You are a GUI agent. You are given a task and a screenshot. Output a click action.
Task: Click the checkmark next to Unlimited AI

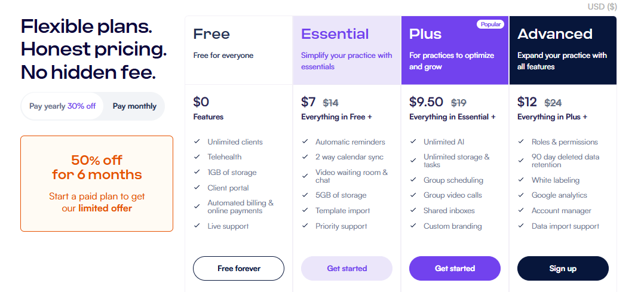coord(413,142)
